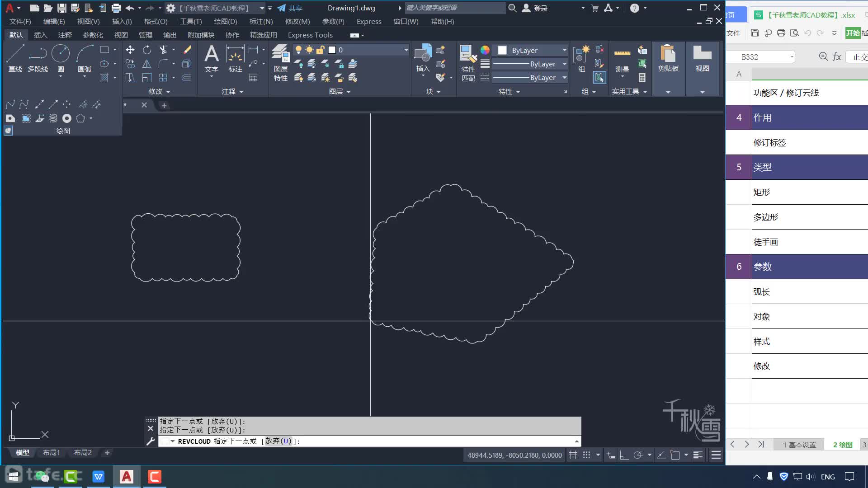The width and height of the screenshot is (868, 488).
Task: Click the Offset tool icon
Action: click(x=186, y=78)
